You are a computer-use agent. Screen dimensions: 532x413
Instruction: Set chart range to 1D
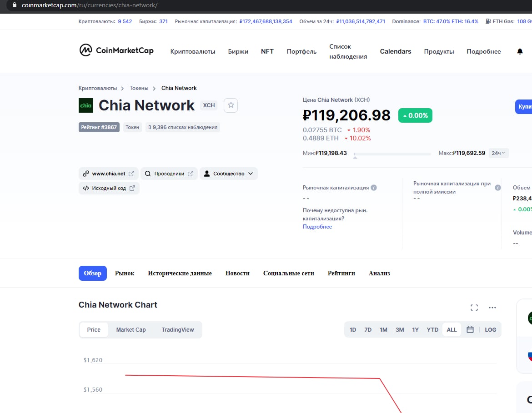(x=353, y=329)
